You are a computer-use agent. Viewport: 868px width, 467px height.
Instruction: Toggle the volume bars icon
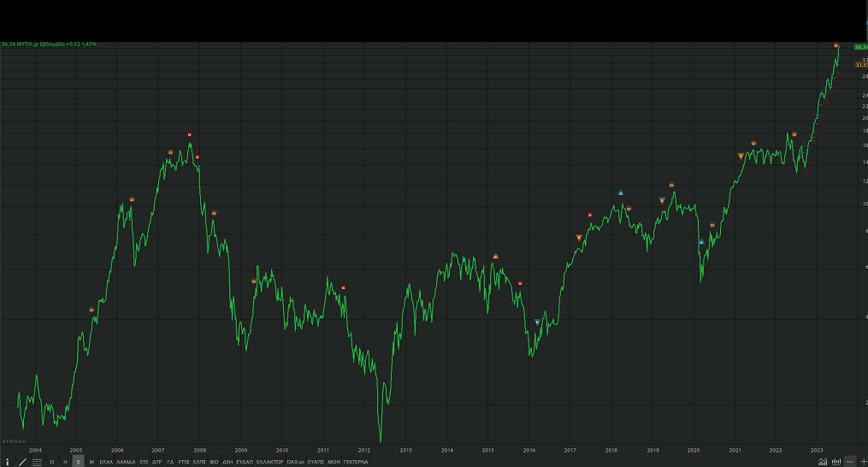pos(836,462)
